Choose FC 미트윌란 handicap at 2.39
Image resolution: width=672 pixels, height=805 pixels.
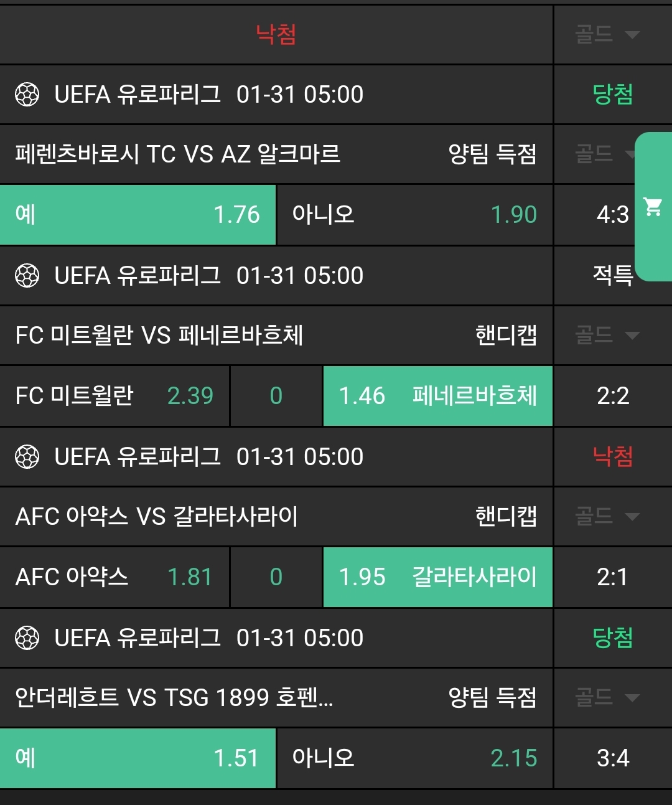114,396
